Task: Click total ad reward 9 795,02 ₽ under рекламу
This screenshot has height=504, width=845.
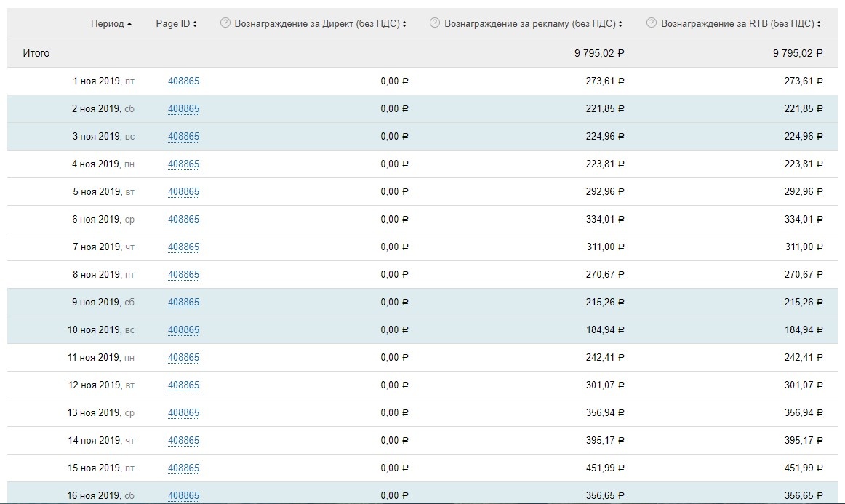Action: point(599,53)
